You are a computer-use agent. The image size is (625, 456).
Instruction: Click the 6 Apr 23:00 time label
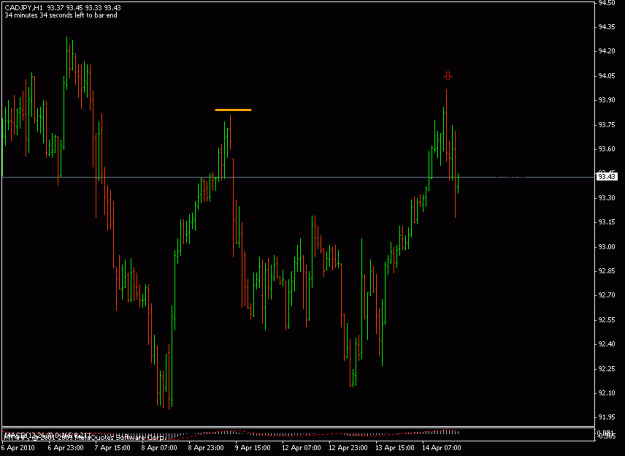65,448
